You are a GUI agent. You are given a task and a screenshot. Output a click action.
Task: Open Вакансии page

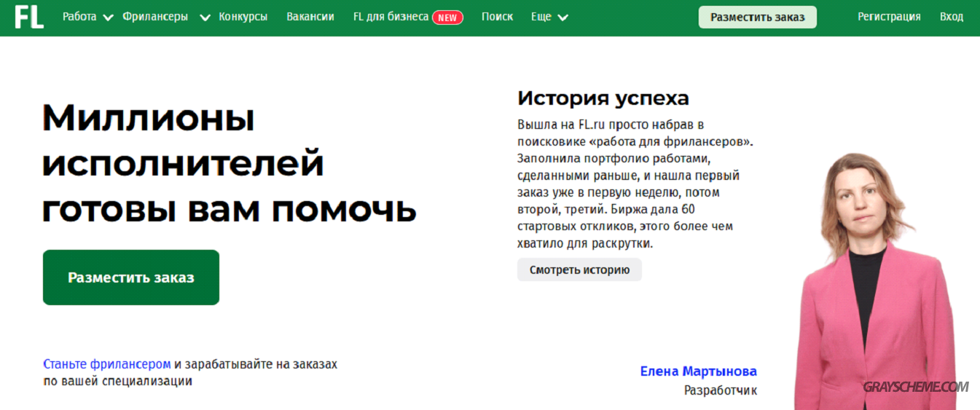click(310, 17)
